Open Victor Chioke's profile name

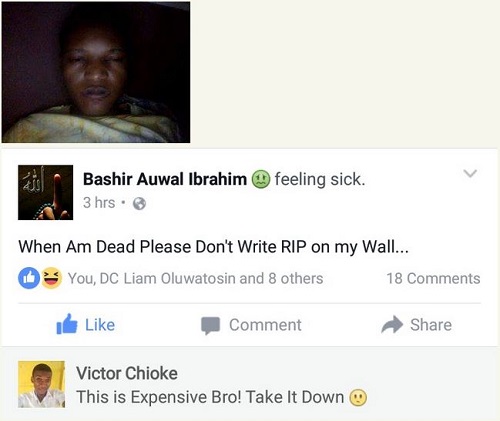(x=127, y=373)
